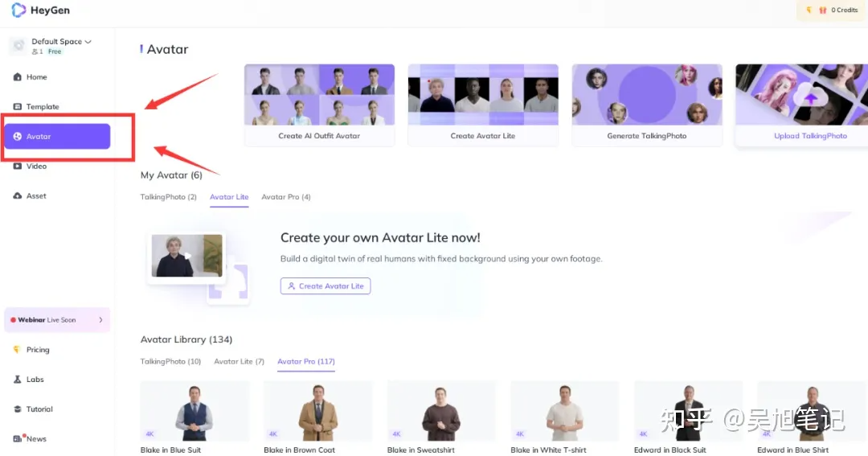The height and width of the screenshot is (456, 868).
Task: Switch to Avatar Pro (4) tab
Action: click(286, 197)
